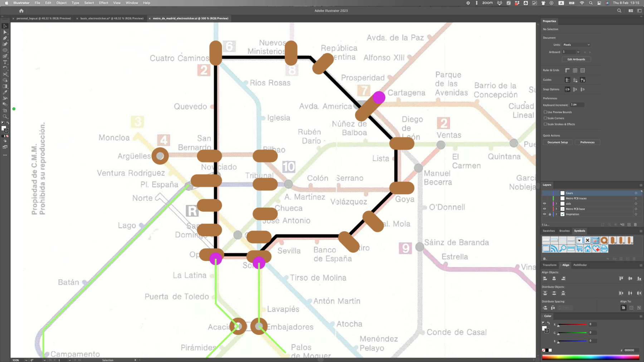Select the Gradient tool
Screen dimensions: 644x362
click(x=5, y=86)
